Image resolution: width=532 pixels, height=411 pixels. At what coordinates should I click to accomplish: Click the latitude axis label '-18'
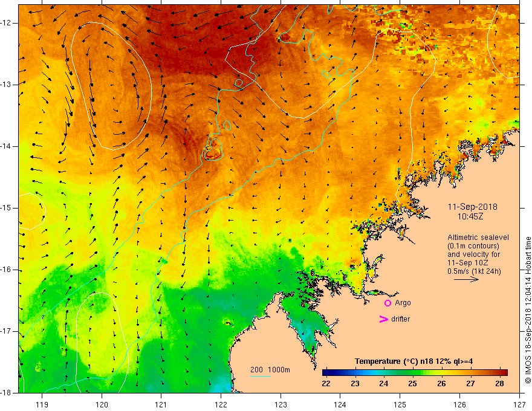(x=6, y=393)
